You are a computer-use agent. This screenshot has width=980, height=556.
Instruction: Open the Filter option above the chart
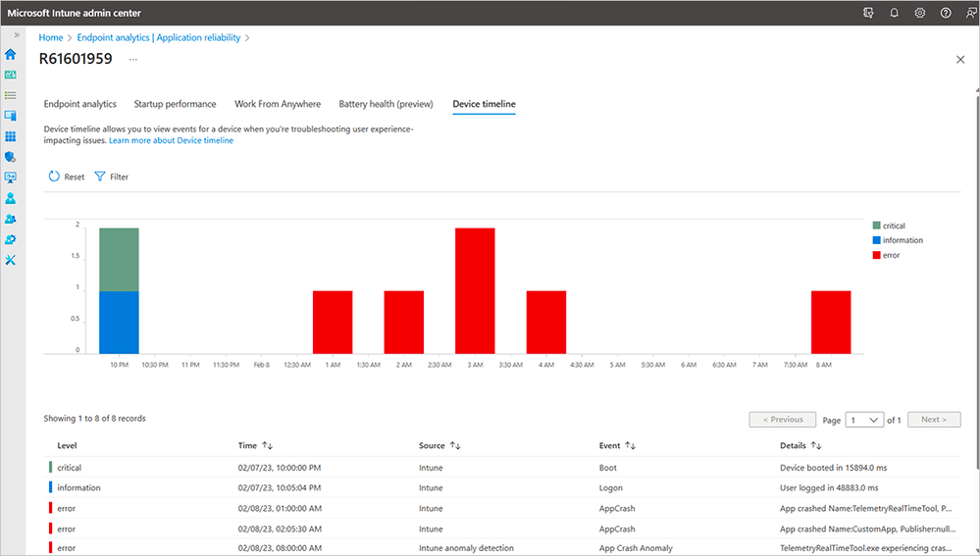112,177
